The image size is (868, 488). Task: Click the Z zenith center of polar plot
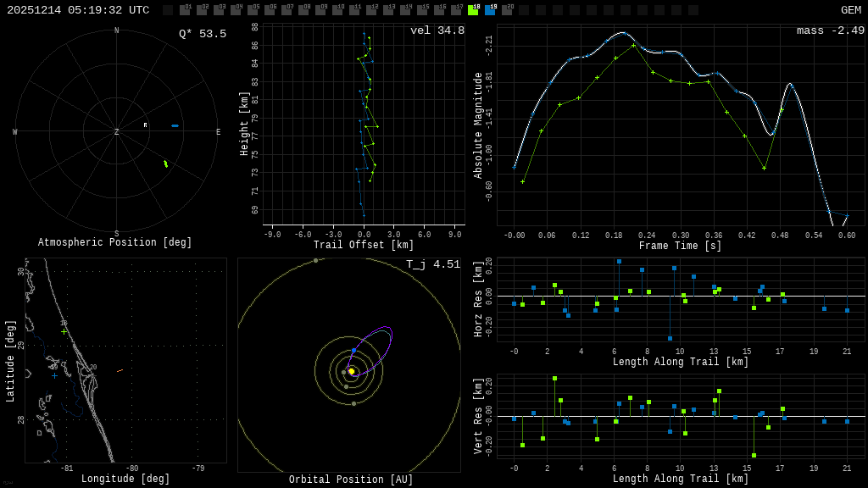tap(117, 132)
